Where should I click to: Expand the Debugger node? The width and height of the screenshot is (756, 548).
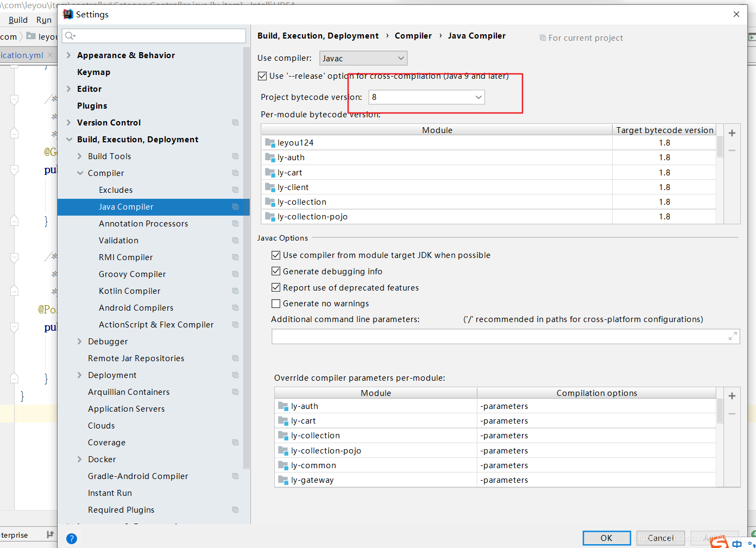coord(80,342)
